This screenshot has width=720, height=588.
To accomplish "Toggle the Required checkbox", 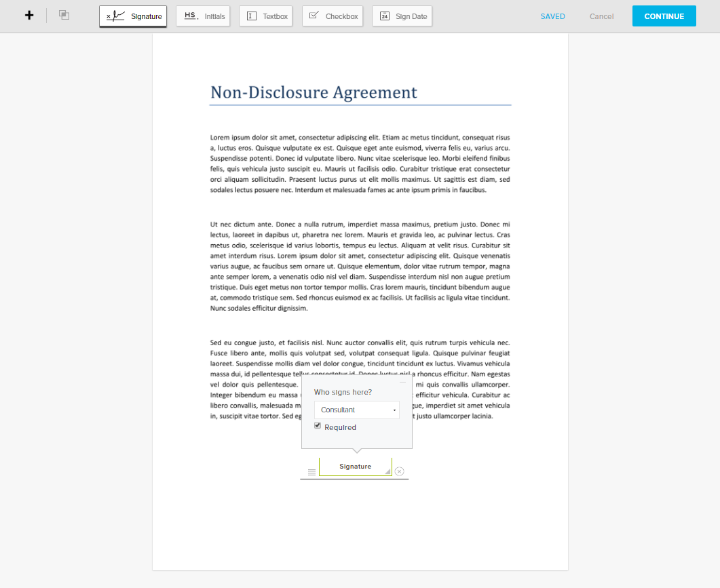I will tap(318, 425).
